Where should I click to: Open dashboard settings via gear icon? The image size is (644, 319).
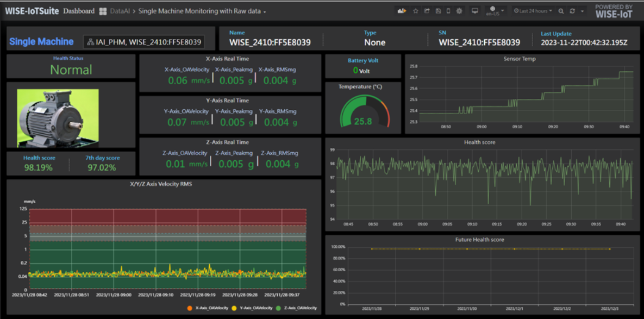click(x=459, y=10)
